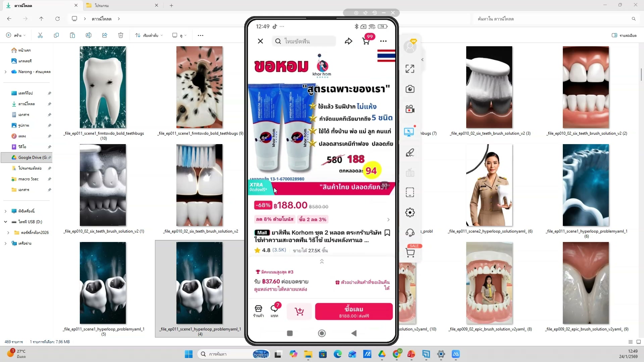Capture a screenshot using the camera icon

tap(410, 89)
